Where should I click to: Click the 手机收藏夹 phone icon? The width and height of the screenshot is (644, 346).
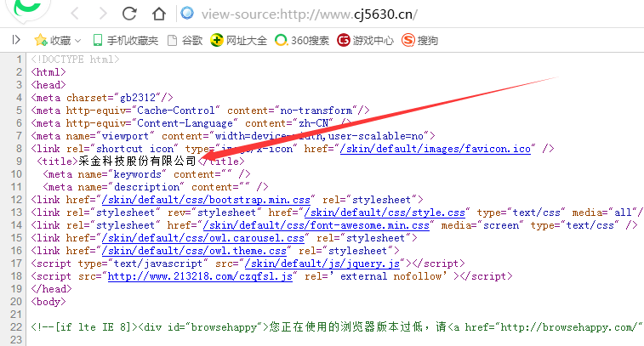pyautogui.click(x=97, y=40)
